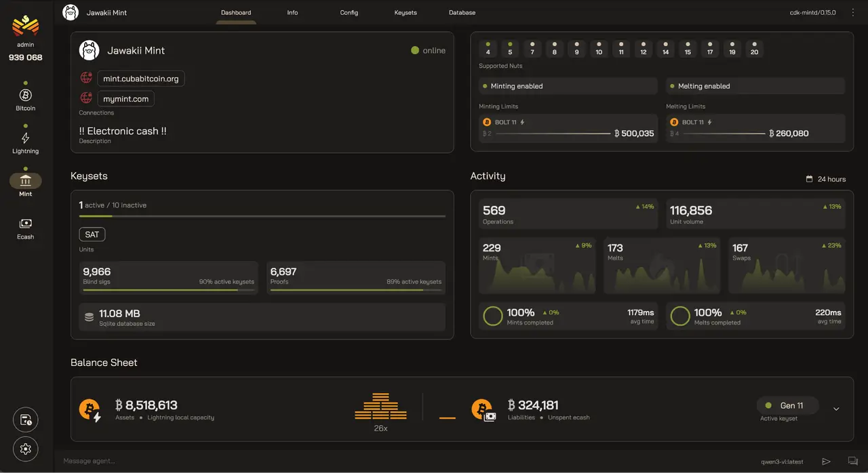Click the active/inactive keysets progress bar
This screenshot has width=868, height=473.
[x=262, y=216]
